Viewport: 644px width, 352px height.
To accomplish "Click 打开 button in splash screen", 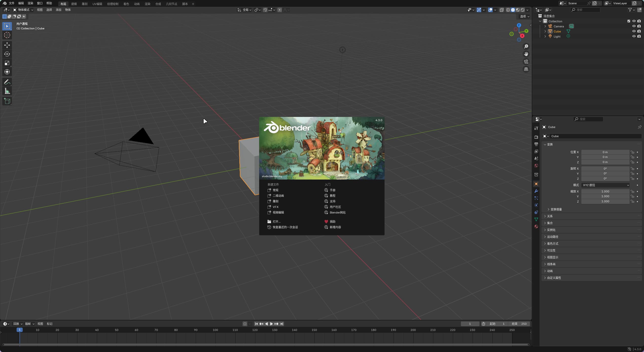I will [x=277, y=221].
